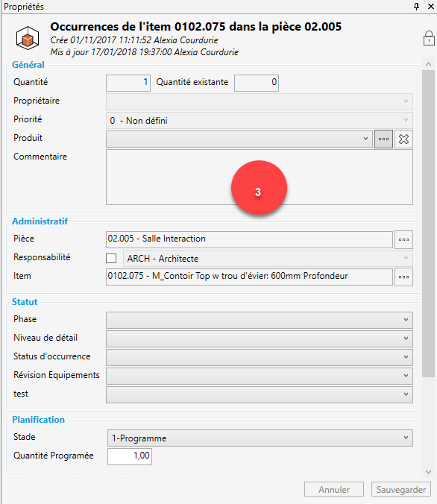Click the Sauvegarder button
Screen dimensions: 437x504
[x=401, y=489]
